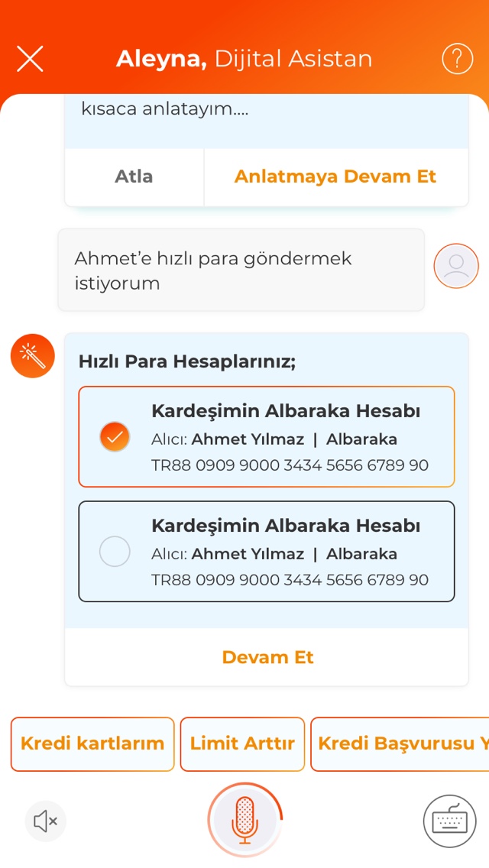Tap the user message about Ahmet

(241, 270)
